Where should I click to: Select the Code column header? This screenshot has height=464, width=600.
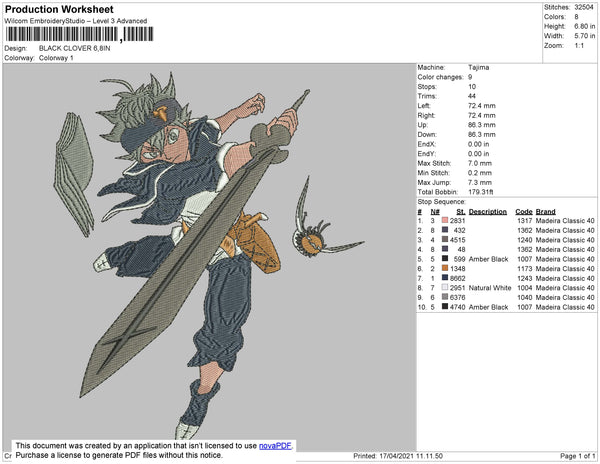[524, 212]
